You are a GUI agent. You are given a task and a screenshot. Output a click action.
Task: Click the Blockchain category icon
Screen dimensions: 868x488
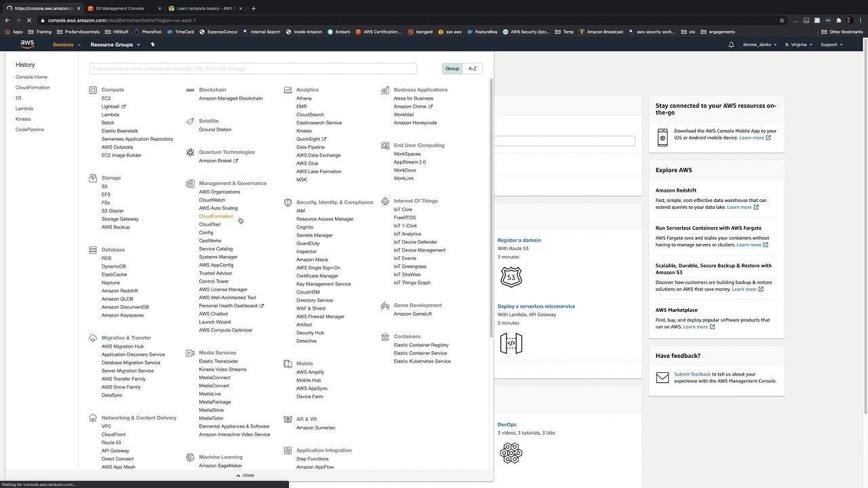coord(191,89)
